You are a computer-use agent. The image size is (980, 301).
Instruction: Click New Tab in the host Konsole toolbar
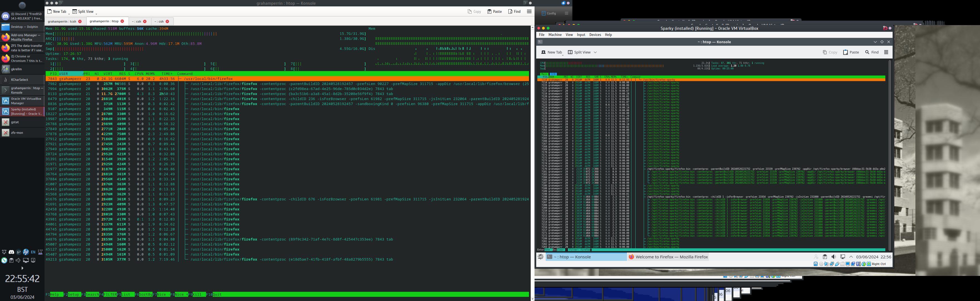57,11
